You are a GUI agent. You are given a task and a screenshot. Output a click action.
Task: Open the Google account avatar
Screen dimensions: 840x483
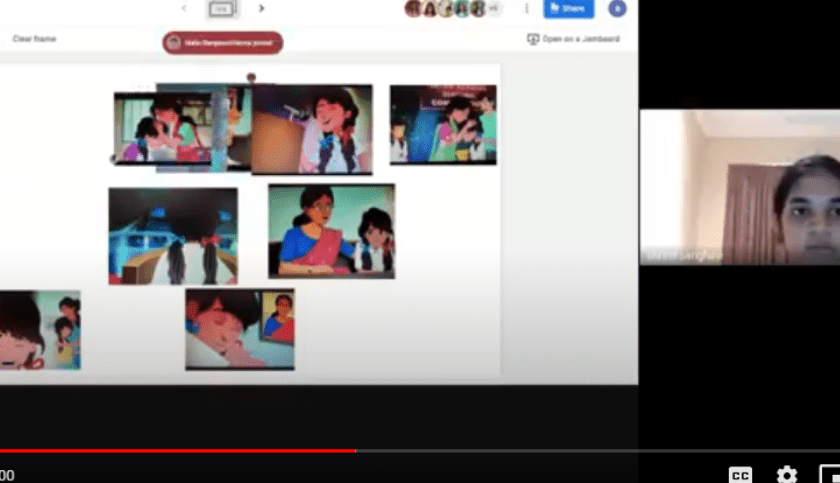coord(617,9)
